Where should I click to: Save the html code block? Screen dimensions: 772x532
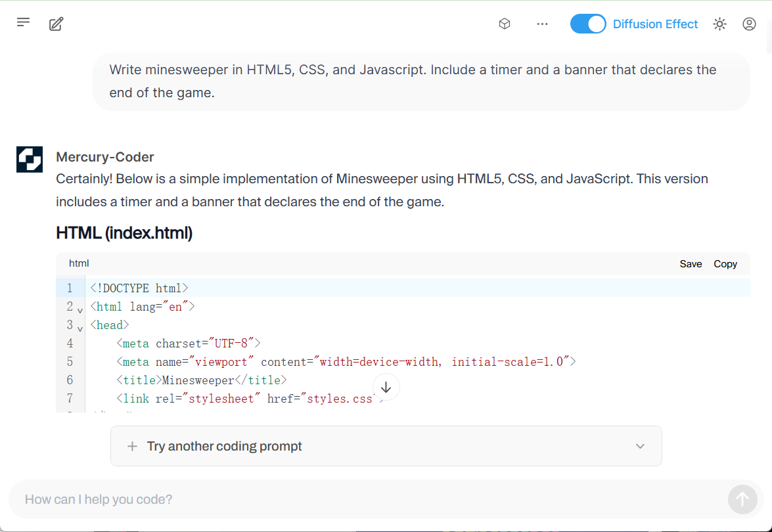pyautogui.click(x=691, y=264)
